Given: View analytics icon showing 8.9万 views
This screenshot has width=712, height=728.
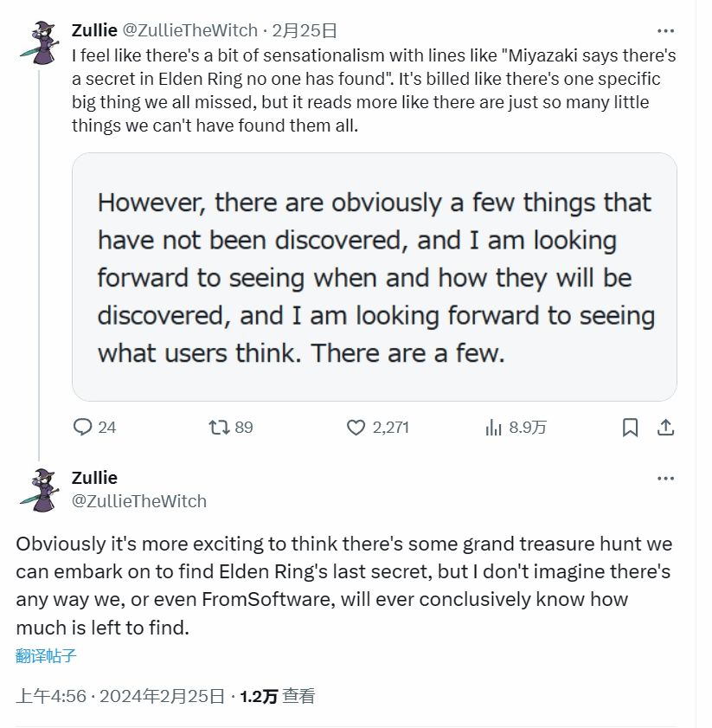Looking at the screenshot, I should coord(494,427).
